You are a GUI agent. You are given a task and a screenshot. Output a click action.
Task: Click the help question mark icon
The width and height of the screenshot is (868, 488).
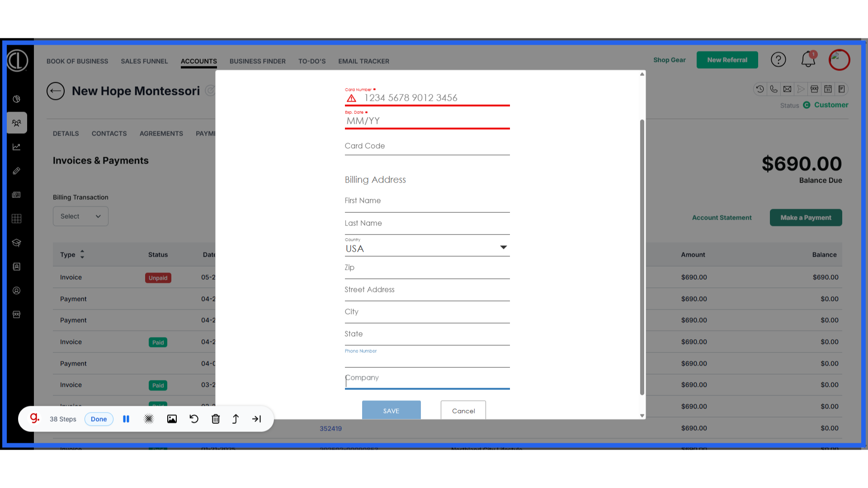(x=778, y=60)
